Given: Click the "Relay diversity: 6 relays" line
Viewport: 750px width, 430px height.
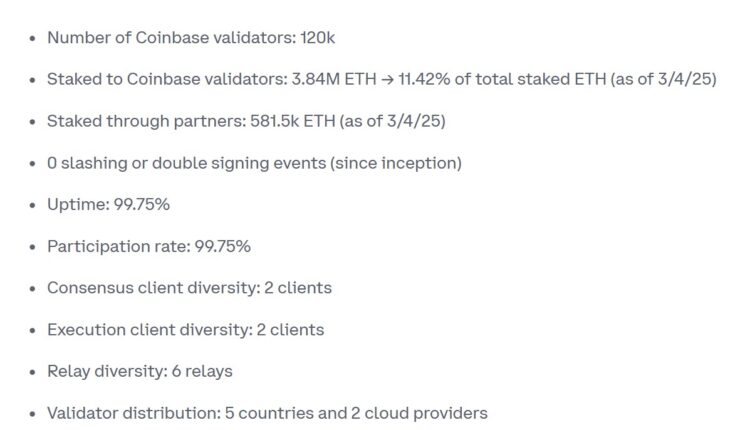Looking at the screenshot, I should tap(139, 371).
